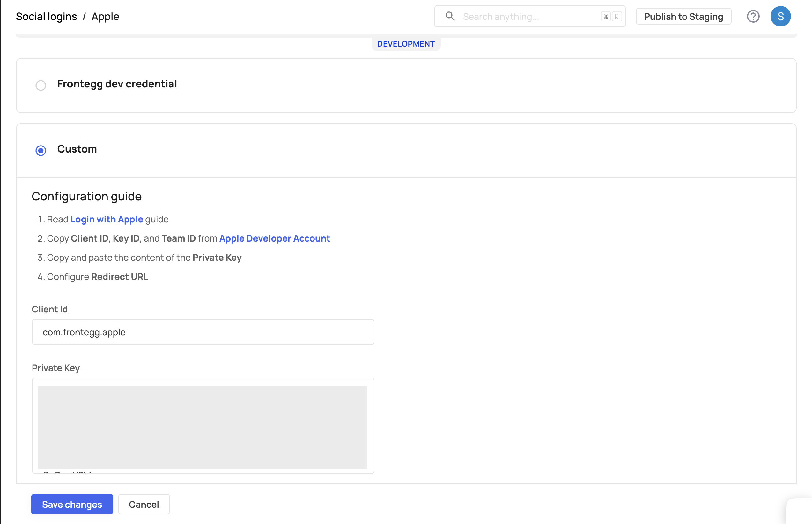Click the DEVELOPMENT environment tab
812x524 pixels.
pyautogui.click(x=406, y=44)
